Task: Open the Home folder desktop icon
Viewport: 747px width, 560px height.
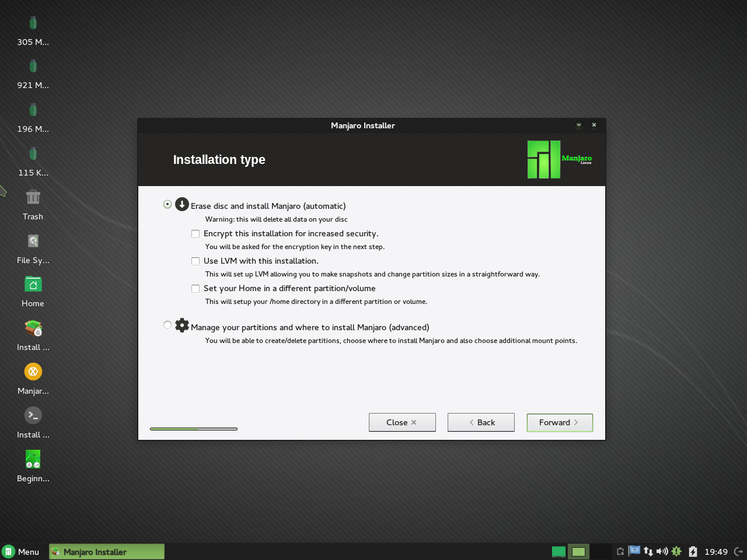Action: [33, 284]
